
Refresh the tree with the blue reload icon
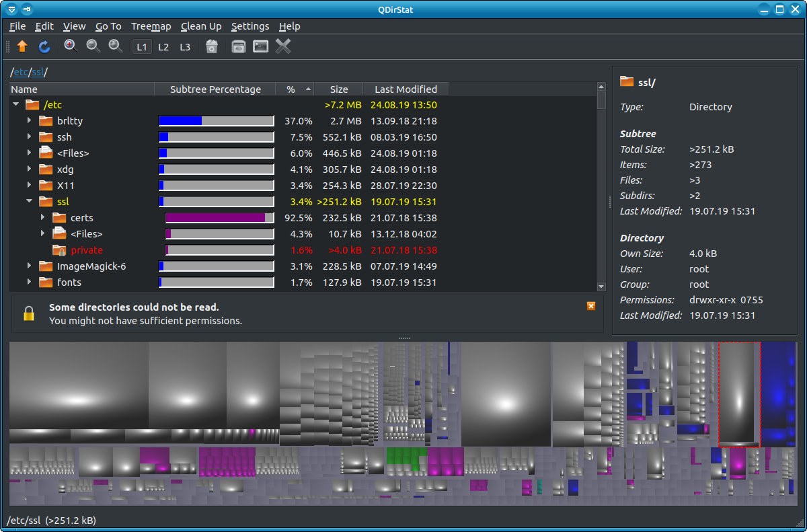(x=44, y=46)
